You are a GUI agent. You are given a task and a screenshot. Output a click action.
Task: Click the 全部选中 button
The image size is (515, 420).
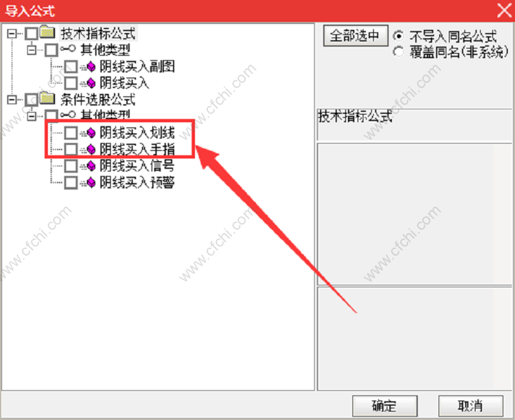tap(356, 36)
